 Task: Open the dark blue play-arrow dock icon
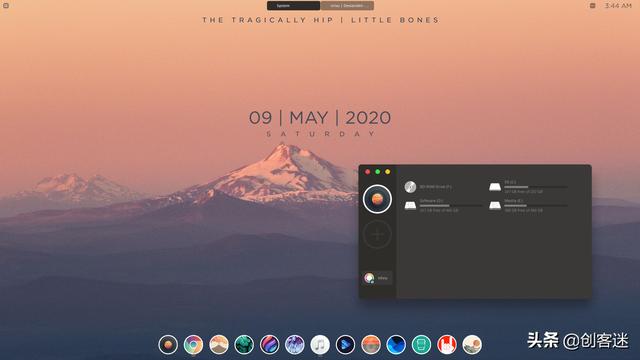(x=345, y=344)
